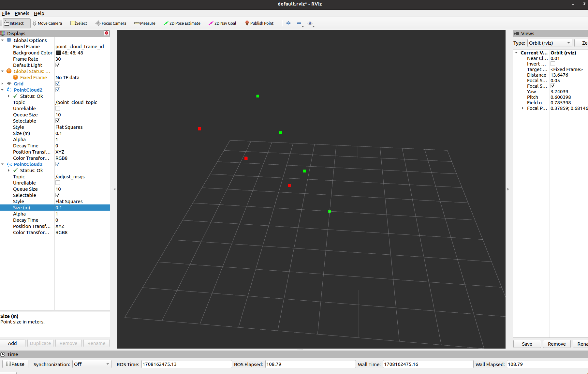Viewport: 588px width, 374px height.
Task: Enable Unreliable for /point_cloud_topic
Action: 58,108
